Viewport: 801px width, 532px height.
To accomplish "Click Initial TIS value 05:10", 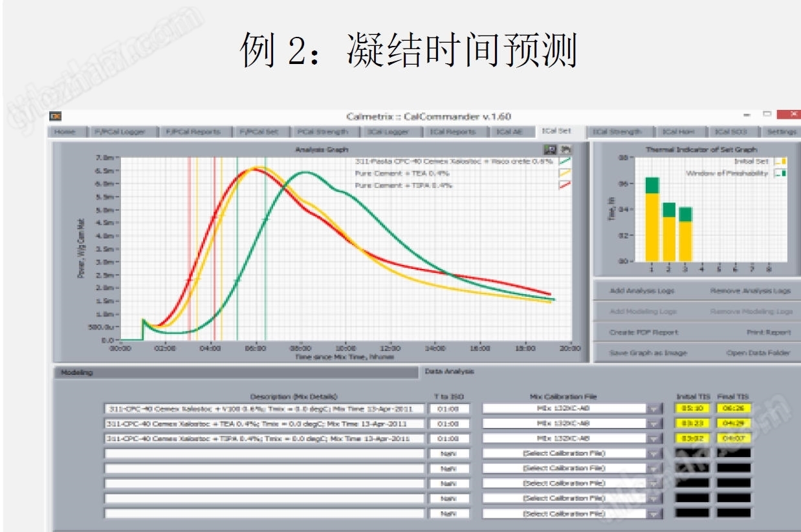I will point(692,409).
